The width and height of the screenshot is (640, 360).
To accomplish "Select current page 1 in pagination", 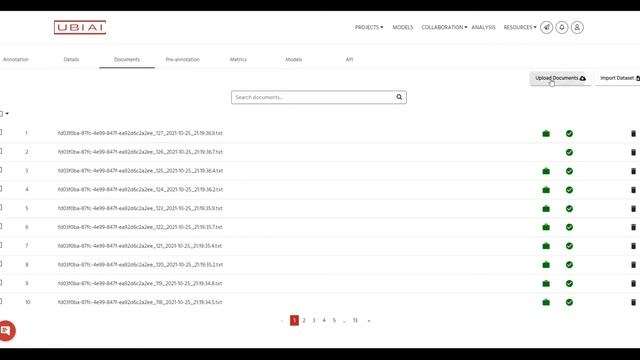I will 294,320.
